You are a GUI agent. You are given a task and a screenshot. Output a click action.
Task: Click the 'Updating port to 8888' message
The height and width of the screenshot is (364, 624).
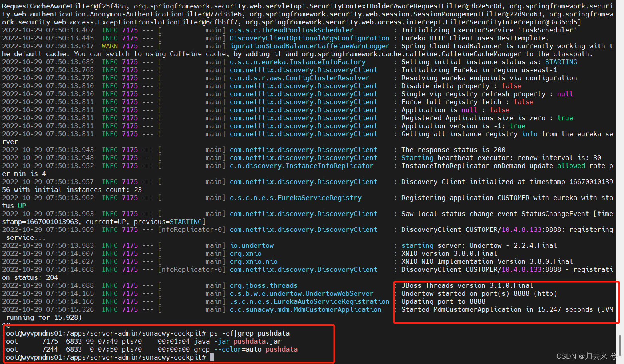tap(443, 302)
